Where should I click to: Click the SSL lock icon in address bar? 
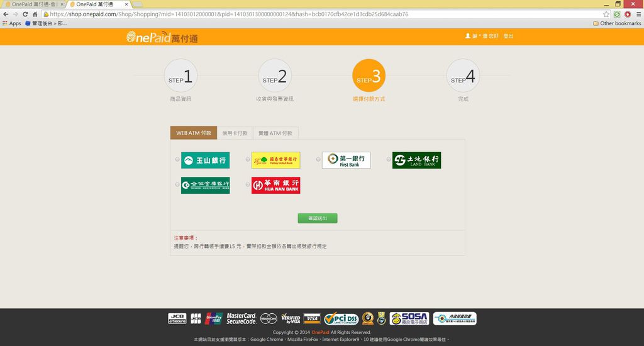click(x=46, y=14)
